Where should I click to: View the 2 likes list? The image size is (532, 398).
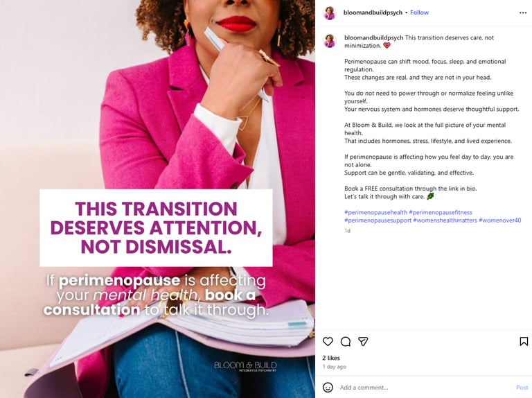tap(331, 358)
